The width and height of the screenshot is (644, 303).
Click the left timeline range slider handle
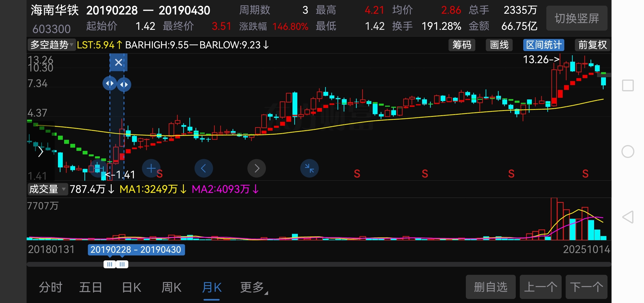coord(109,264)
